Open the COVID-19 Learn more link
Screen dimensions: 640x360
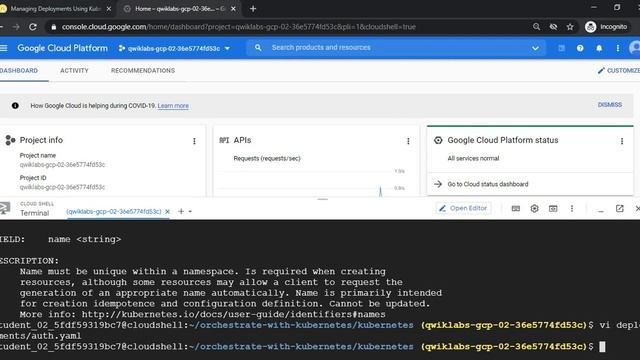[x=173, y=106]
